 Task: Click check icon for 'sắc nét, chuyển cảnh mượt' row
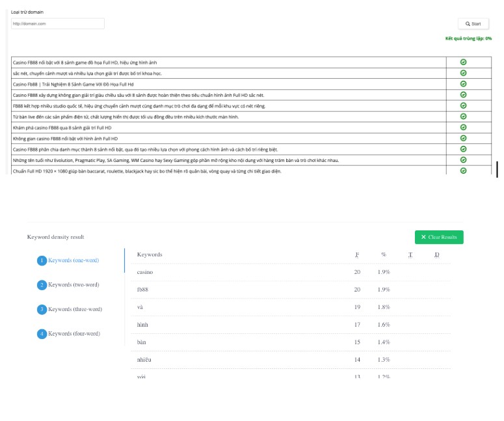pyautogui.click(x=463, y=73)
